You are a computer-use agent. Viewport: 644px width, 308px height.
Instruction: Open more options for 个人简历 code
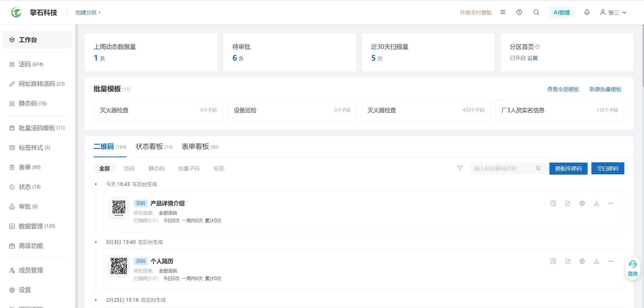(611, 261)
